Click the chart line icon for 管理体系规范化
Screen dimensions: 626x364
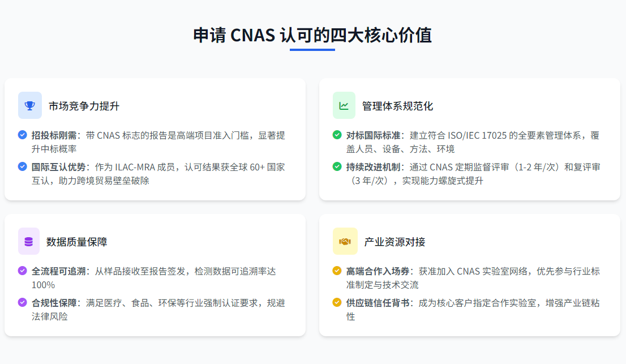[344, 105]
